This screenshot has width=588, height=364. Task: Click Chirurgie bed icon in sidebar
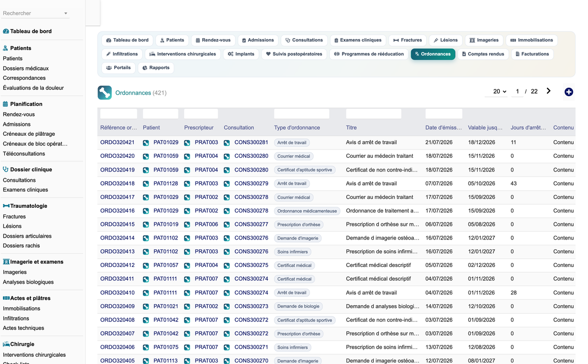[x=6, y=344]
